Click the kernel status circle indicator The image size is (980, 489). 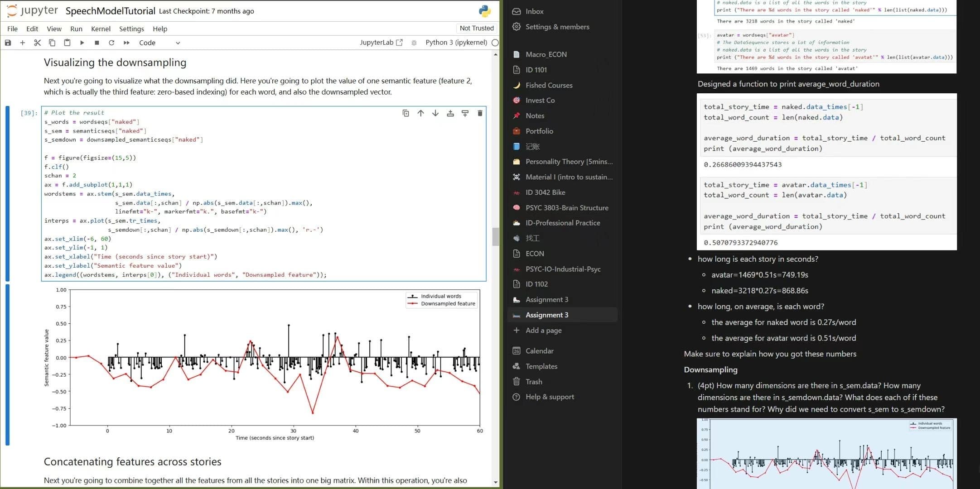pyautogui.click(x=495, y=43)
